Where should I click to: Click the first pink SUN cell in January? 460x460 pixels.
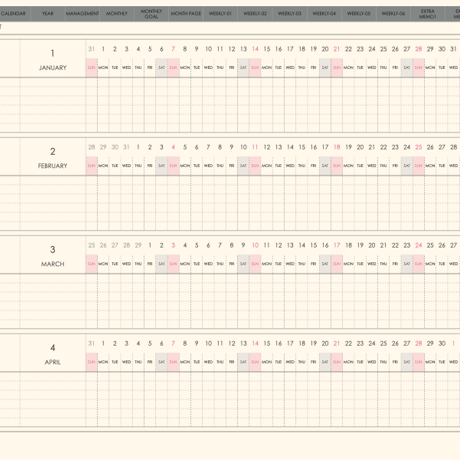91,68
